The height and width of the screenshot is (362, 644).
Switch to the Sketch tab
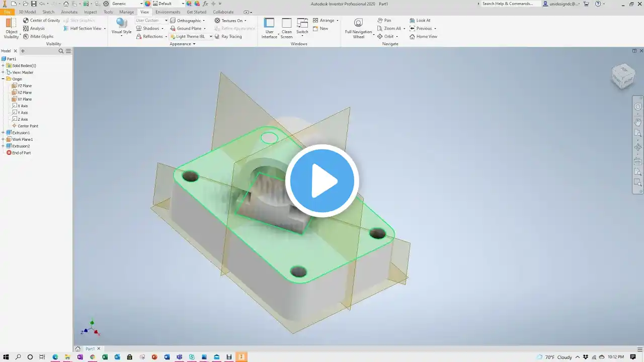click(x=48, y=12)
